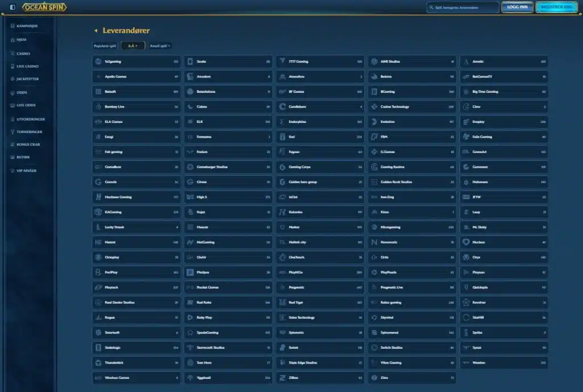
Task: Click the Platipus 'P' icon
Action: (190, 273)
